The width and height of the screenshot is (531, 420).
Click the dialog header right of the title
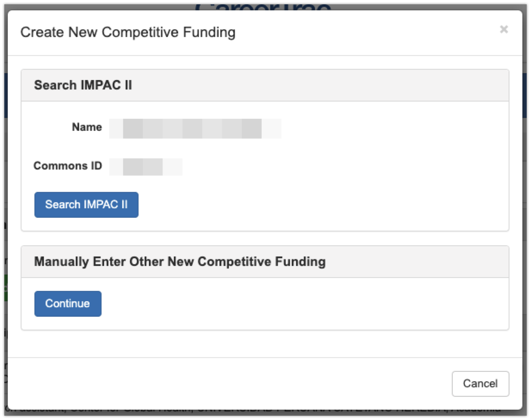pyautogui.click(x=366, y=32)
